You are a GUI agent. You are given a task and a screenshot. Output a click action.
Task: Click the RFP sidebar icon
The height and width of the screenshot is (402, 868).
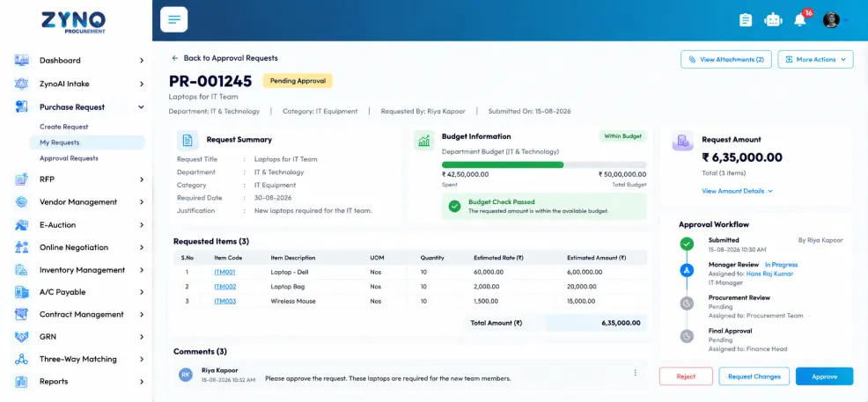coord(22,179)
